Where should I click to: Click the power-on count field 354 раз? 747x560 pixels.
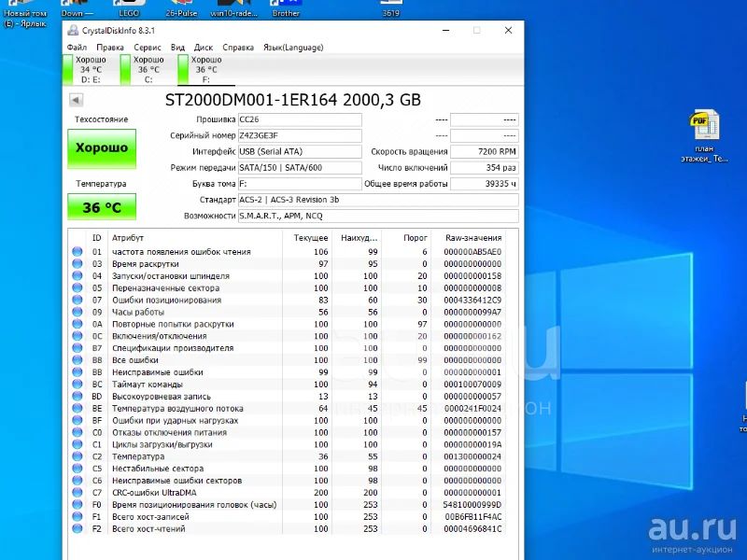(484, 168)
